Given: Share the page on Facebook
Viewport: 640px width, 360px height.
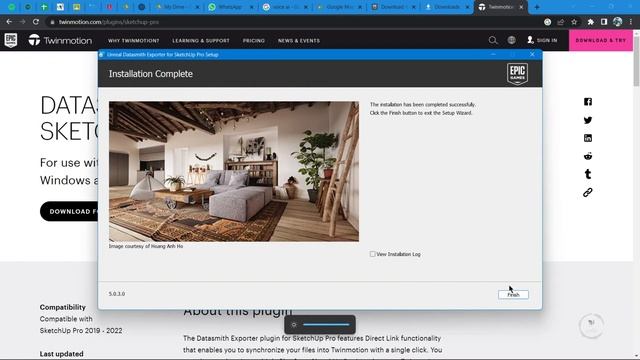Looking at the screenshot, I should click(588, 102).
